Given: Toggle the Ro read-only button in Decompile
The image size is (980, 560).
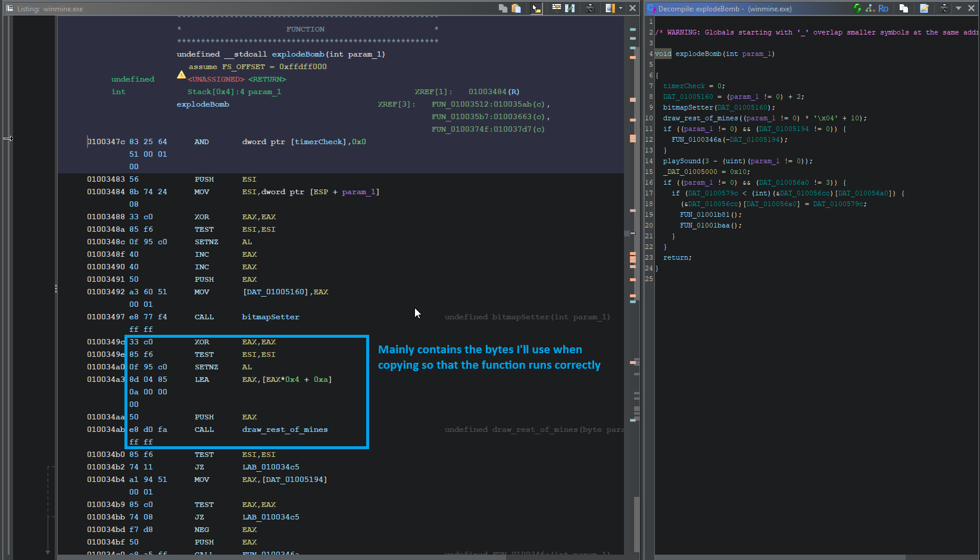Looking at the screenshot, I should tap(883, 8).
